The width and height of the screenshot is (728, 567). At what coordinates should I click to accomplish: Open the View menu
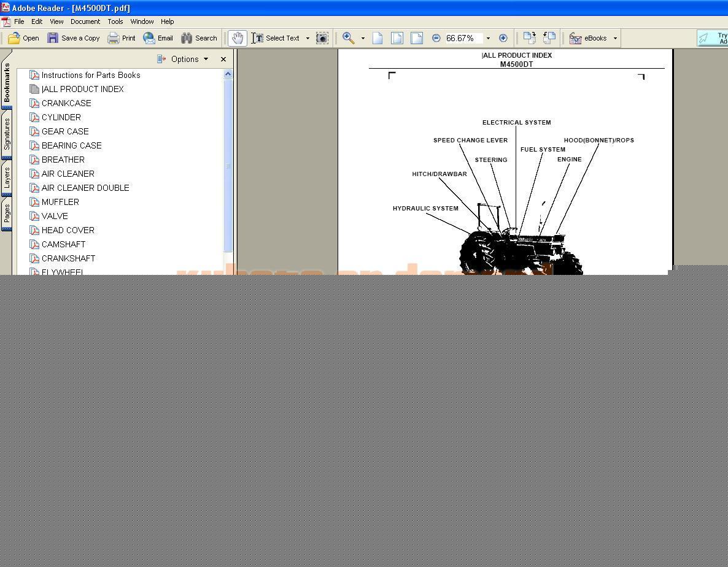coord(56,21)
